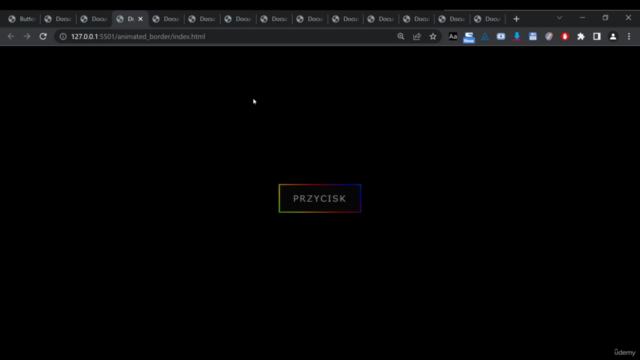Open the screenshot camera extension

point(501,36)
